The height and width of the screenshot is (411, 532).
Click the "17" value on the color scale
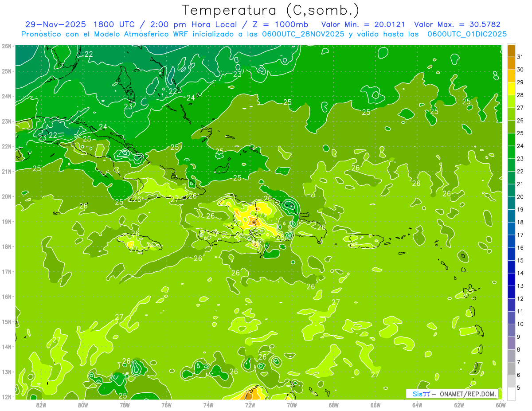520,235
